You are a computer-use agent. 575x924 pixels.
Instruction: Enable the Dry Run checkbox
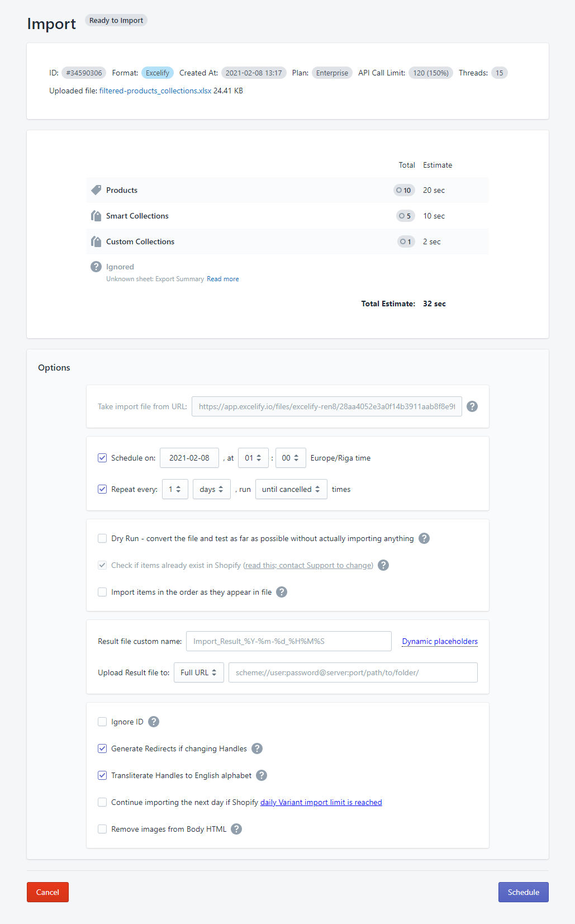(102, 538)
